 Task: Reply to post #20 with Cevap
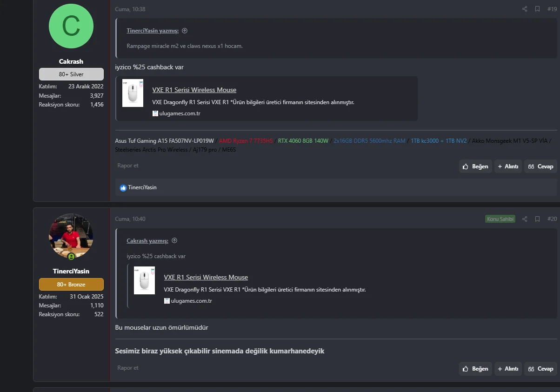coord(541,369)
